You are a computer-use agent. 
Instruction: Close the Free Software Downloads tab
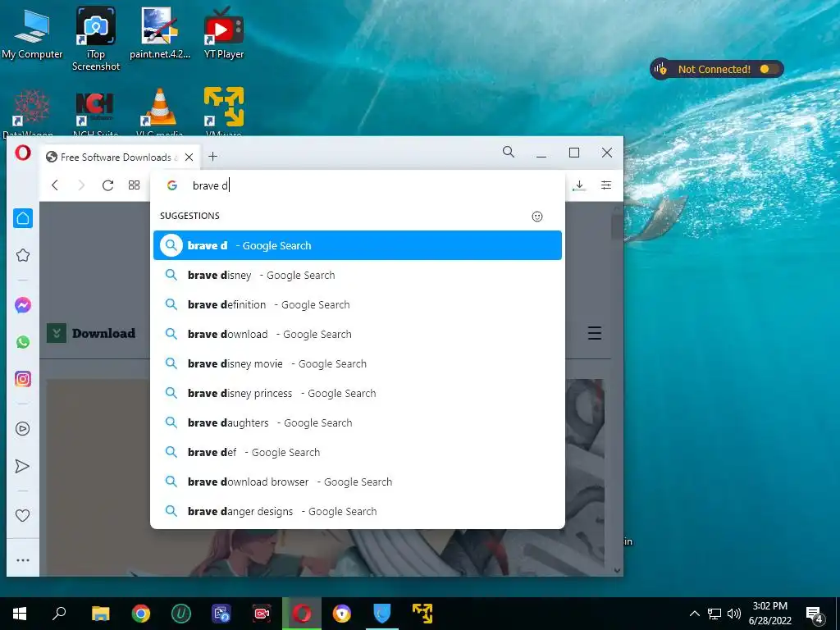(x=189, y=157)
